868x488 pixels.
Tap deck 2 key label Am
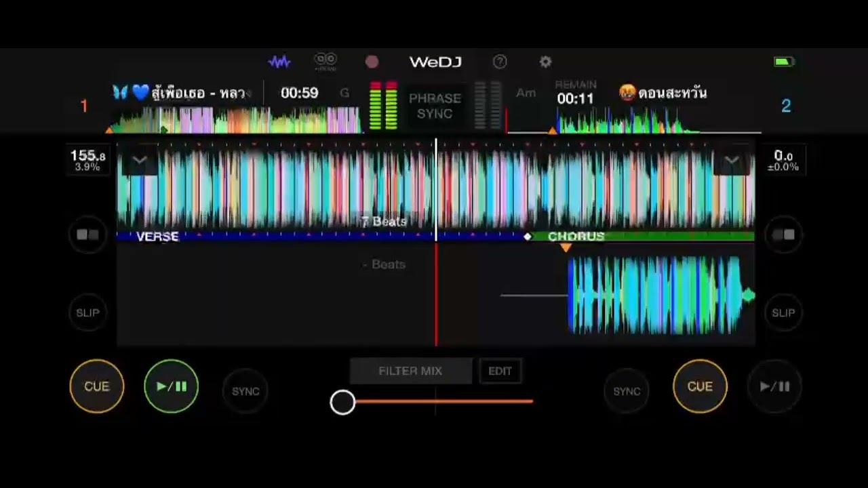526,93
